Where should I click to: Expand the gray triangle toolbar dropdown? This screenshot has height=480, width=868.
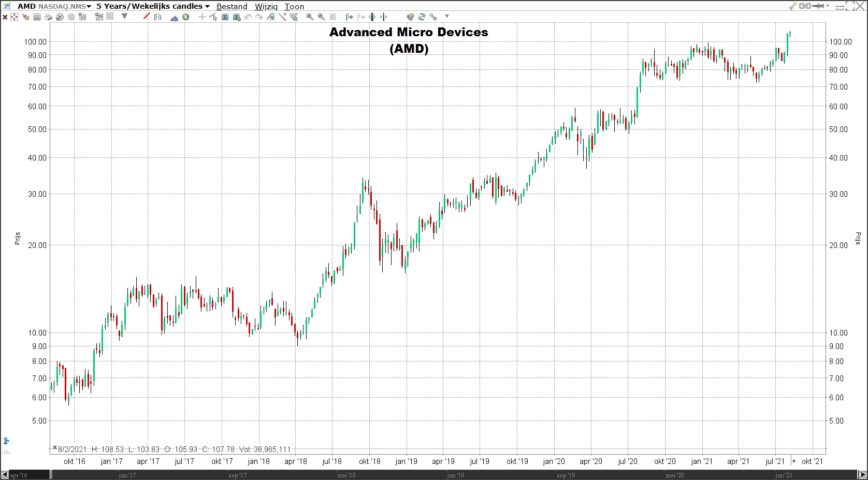[x=124, y=17]
